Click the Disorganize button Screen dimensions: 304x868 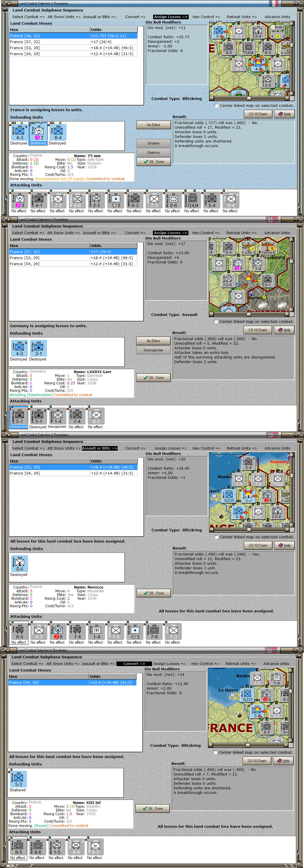pyautogui.click(x=153, y=350)
